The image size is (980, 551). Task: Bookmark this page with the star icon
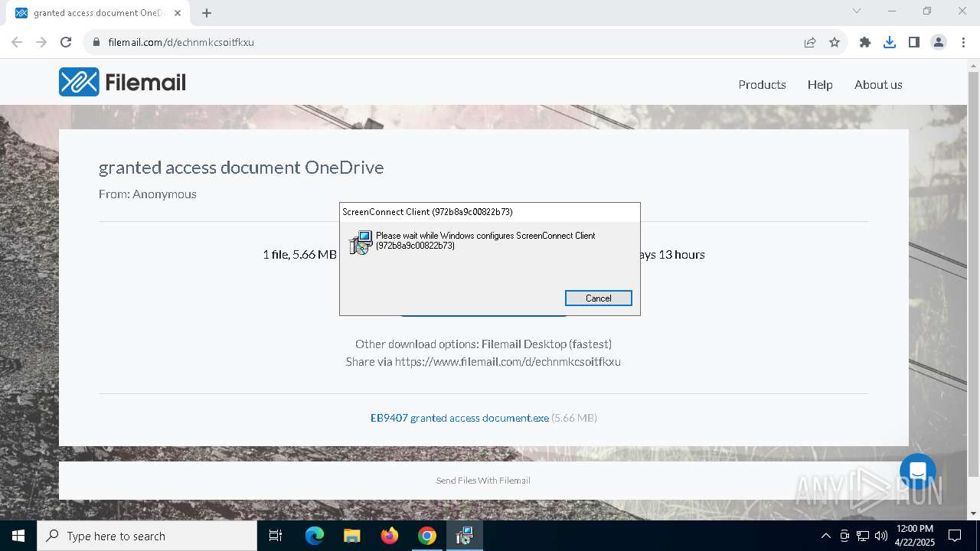pos(835,42)
